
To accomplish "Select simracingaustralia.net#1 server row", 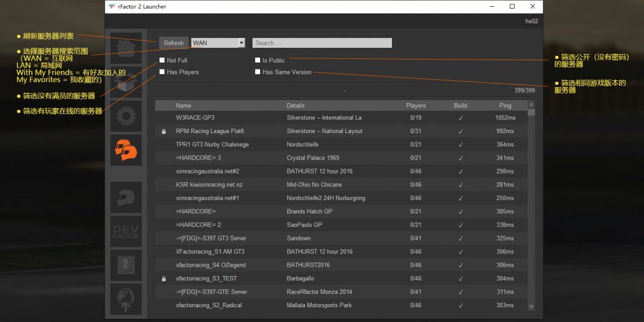I will pyautogui.click(x=341, y=198).
